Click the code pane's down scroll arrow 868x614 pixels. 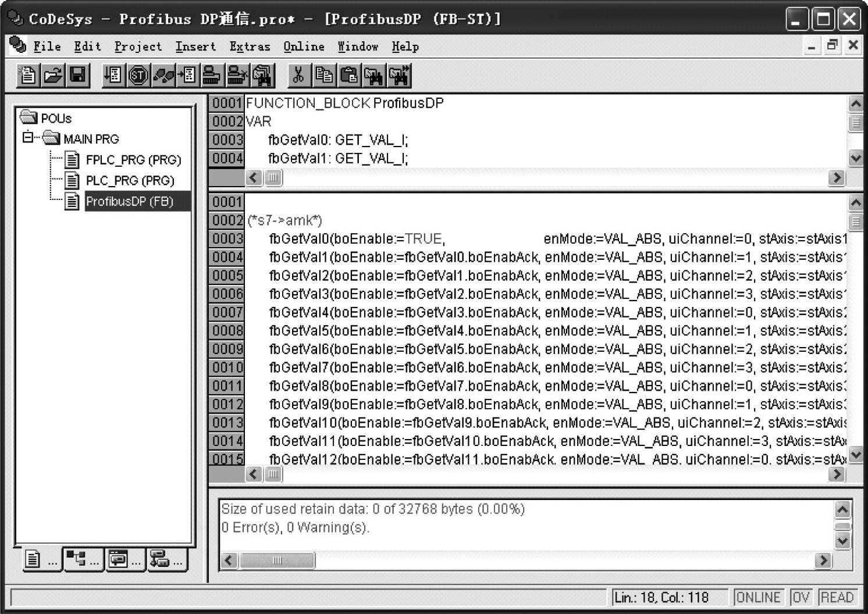(855, 455)
